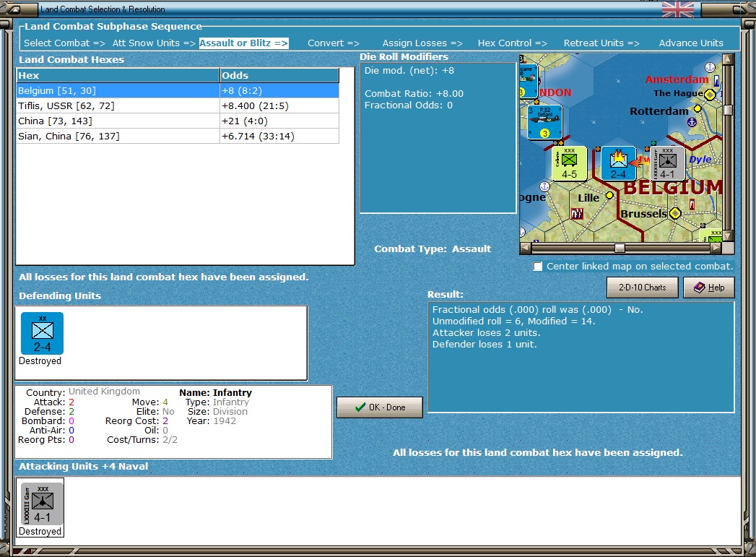Click the factory icon southwest of Lille
756x557 pixels.
point(577,214)
